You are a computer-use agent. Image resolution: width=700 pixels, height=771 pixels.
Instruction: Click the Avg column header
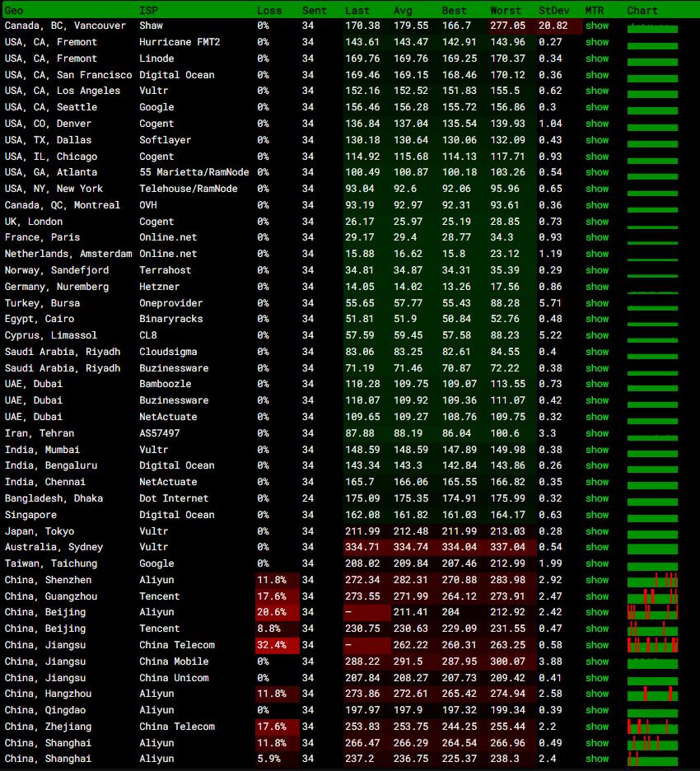403,11
